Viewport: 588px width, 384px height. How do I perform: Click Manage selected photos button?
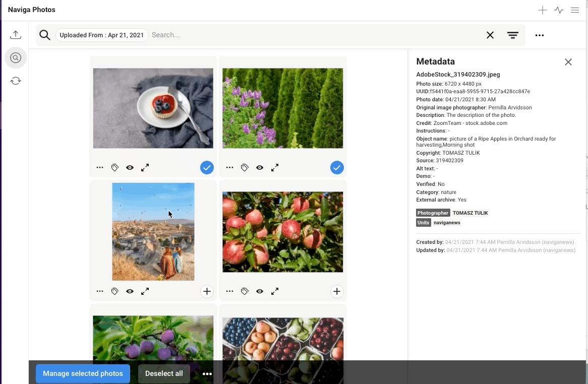click(x=83, y=374)
